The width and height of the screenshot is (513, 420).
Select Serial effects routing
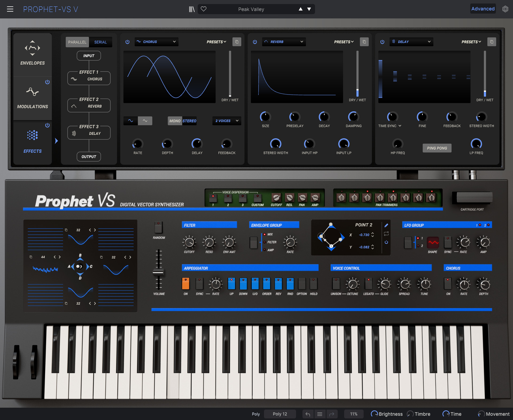coord(100,42)
